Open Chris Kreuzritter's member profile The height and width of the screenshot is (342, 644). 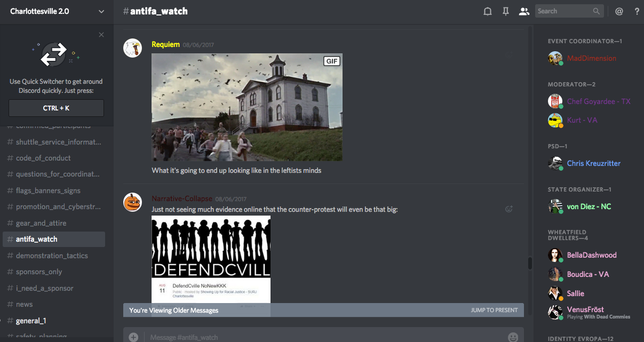[x=593, y=163]
